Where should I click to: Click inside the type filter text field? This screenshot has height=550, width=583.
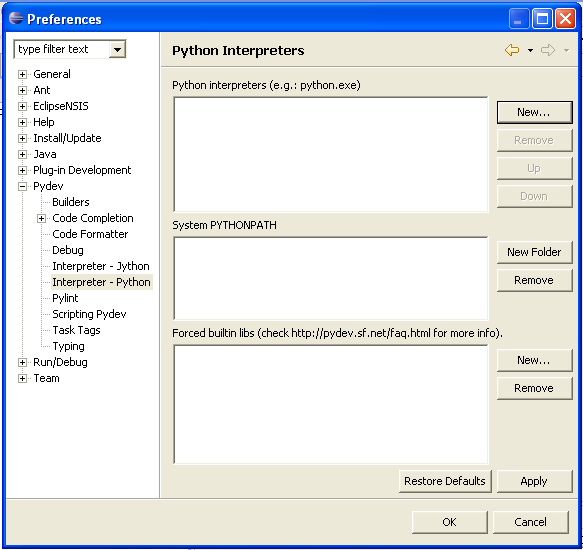click(x=61, y=49)
